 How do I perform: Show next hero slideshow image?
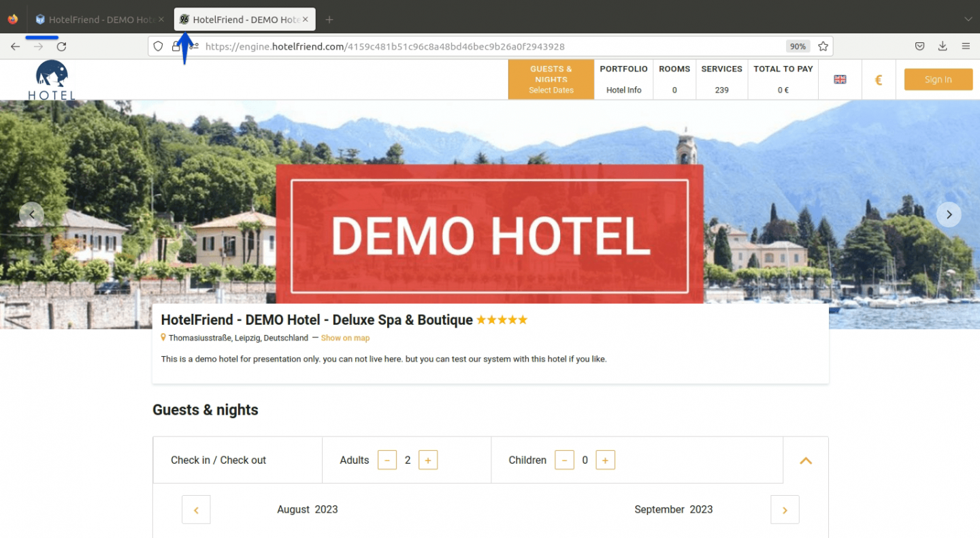(x=949, y=215)
